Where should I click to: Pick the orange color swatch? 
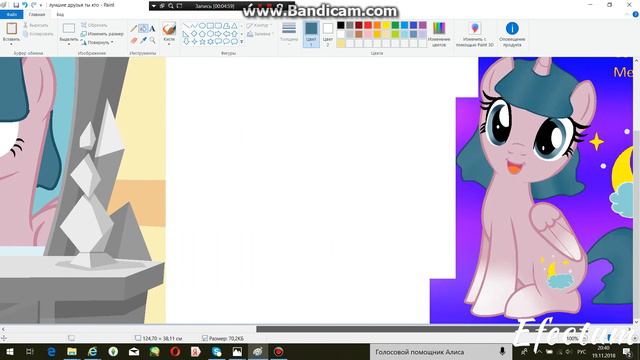pos(377,25)
